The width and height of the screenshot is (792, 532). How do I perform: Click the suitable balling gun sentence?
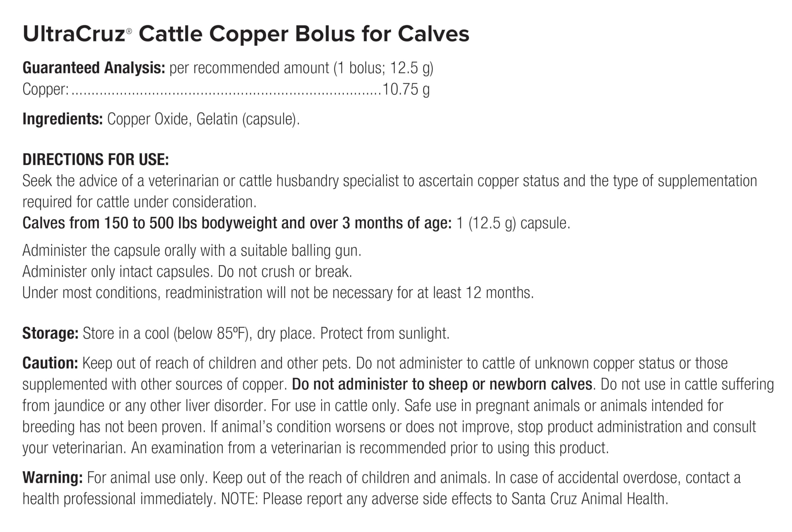pos(192,251)
